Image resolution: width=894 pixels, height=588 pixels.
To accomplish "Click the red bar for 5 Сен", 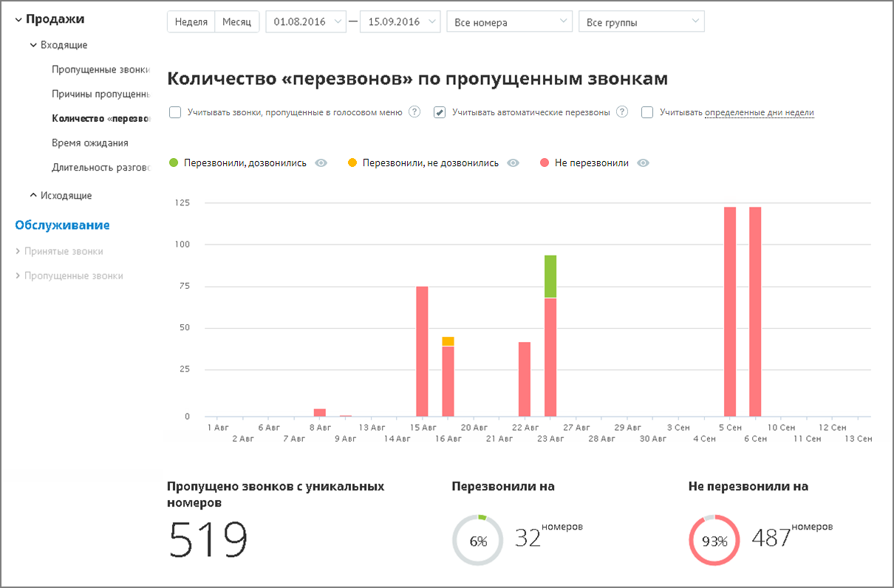I will pos(730,312).
